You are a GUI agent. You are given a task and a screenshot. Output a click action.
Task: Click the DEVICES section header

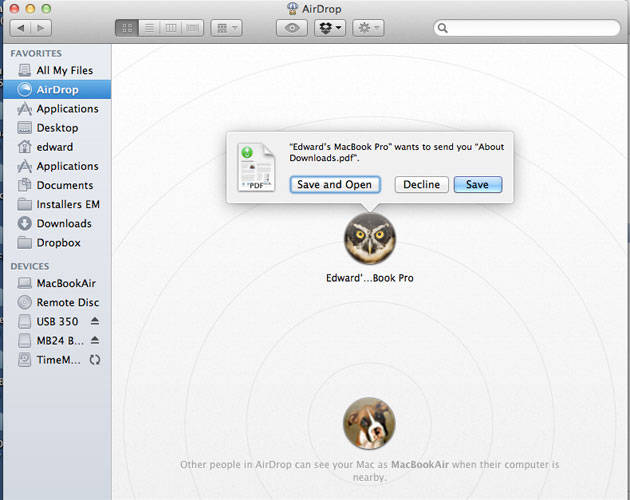pos(30,266)
